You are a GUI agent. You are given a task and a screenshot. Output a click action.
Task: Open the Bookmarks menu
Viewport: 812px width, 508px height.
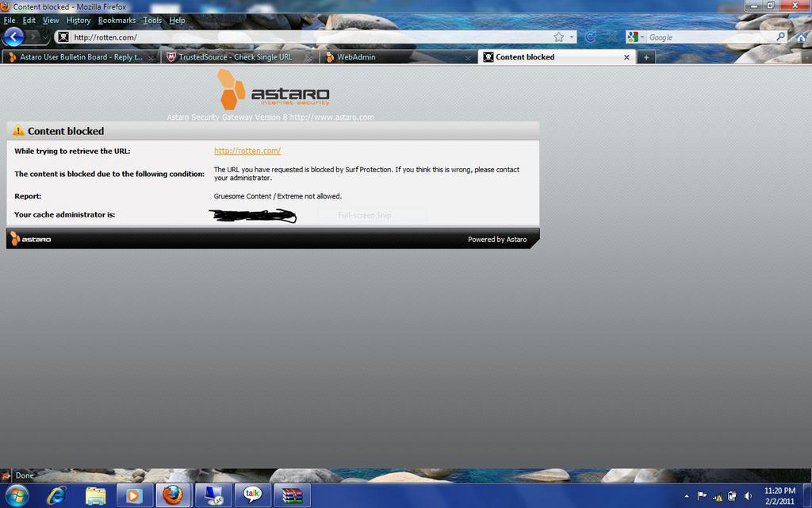coord(117,20)
